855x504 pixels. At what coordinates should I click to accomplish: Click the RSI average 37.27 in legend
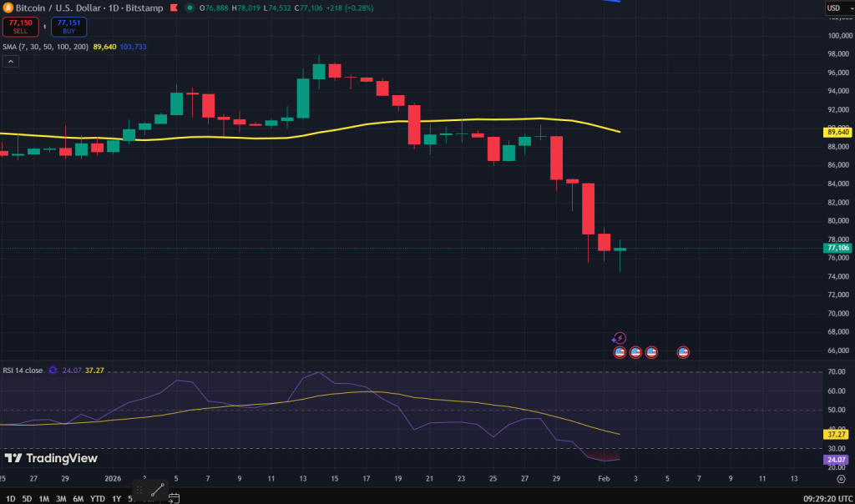point(94,370)
